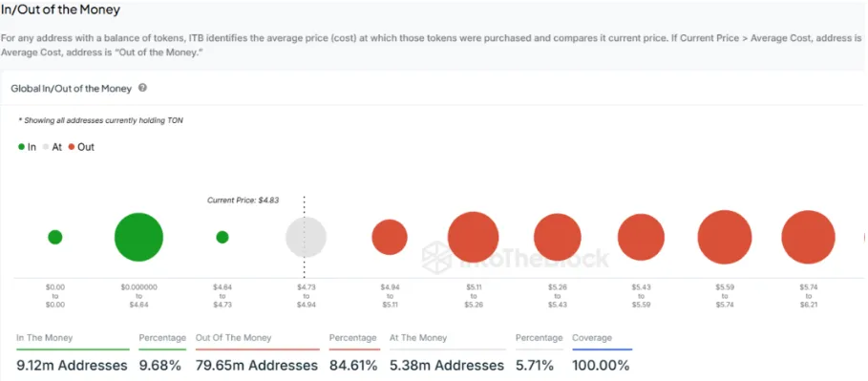Image resolution: width=868 pixels, height=381 pixels.
Task: Click the note about addresses holding TON
Action: (101, 120)
